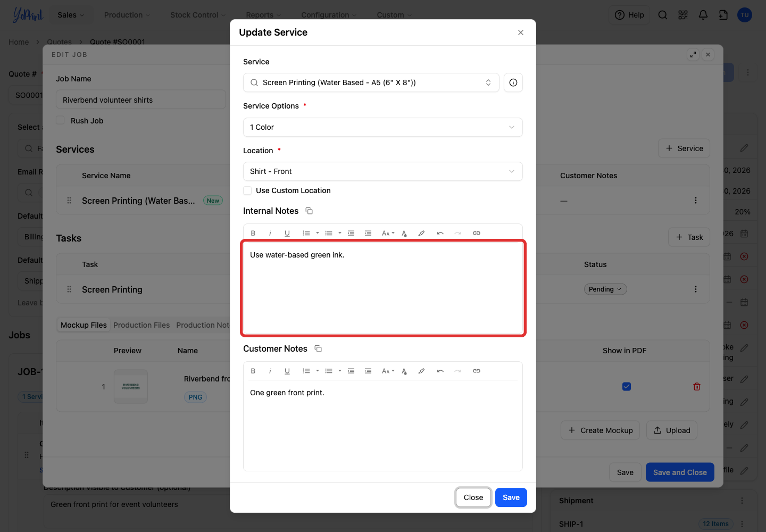The height and width of the screenshot is (532, 766).
Task: Open QR code scanner icon
Action: [683, 15]
